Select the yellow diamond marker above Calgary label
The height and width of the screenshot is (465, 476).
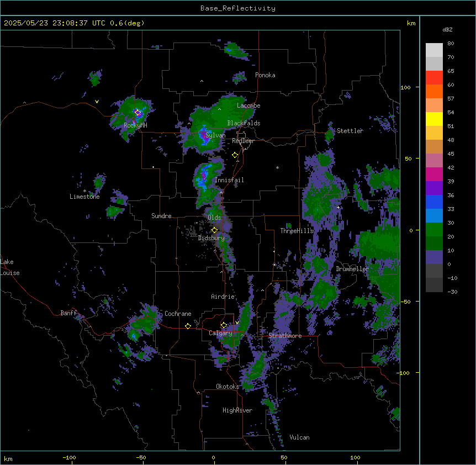click(x=224, y=325)
